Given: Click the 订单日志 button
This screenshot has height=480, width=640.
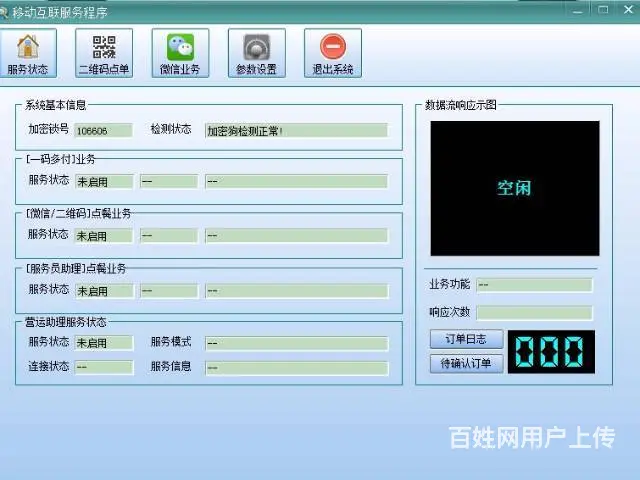Looking at the screenshot, I should pyautogui.click(x=466, y=339).
